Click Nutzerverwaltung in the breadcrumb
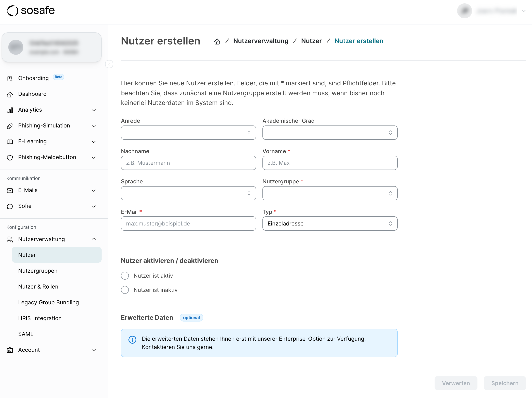 tap(261, 41)
